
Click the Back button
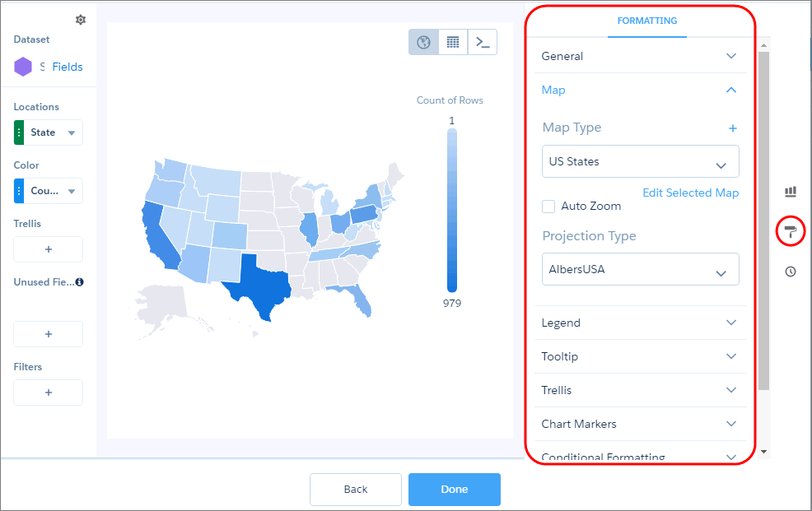356,490
